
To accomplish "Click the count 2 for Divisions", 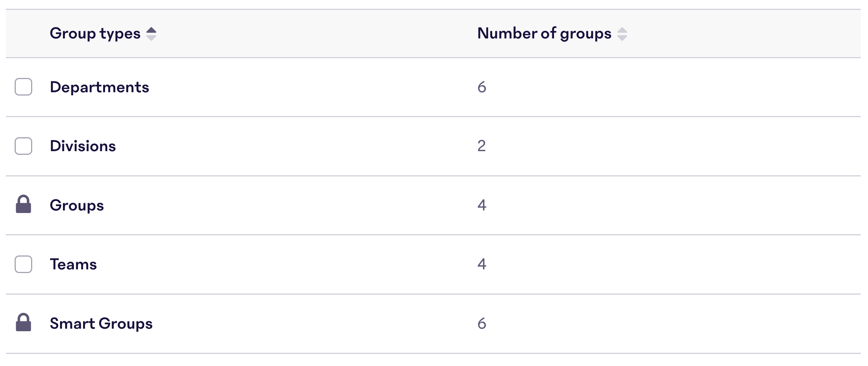I will click(x=482, y=146).
